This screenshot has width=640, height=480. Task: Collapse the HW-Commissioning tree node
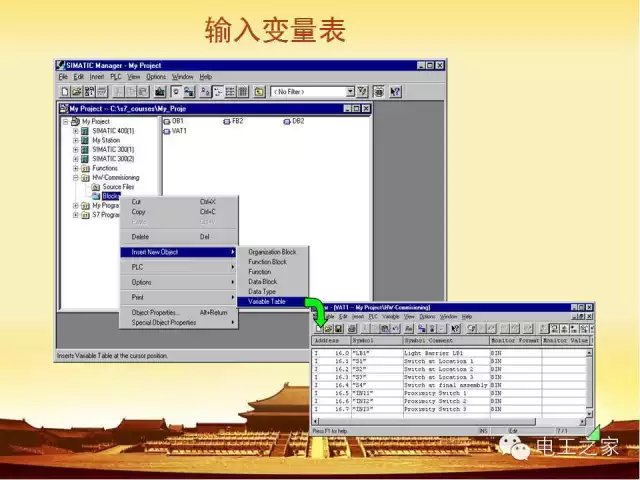[x=75, y=178]
